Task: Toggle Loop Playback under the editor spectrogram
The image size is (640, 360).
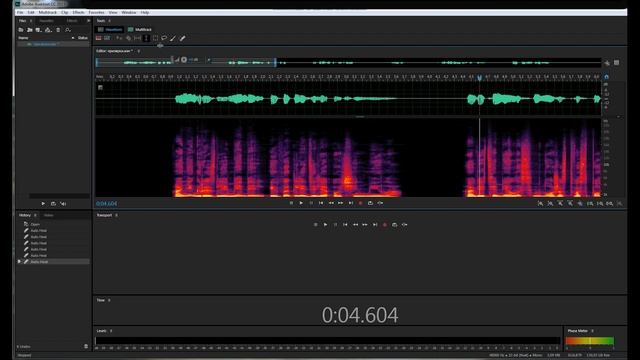Action: pos(370,203)
